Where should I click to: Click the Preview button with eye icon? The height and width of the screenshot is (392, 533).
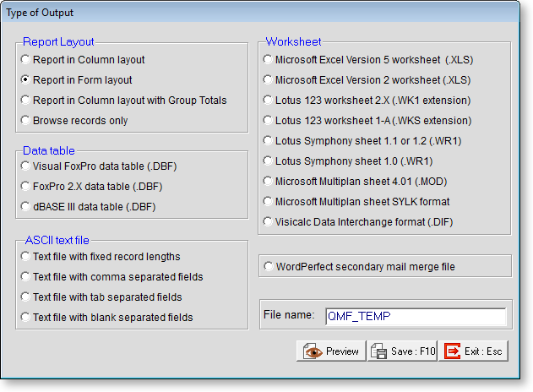[x=330, y=351]
